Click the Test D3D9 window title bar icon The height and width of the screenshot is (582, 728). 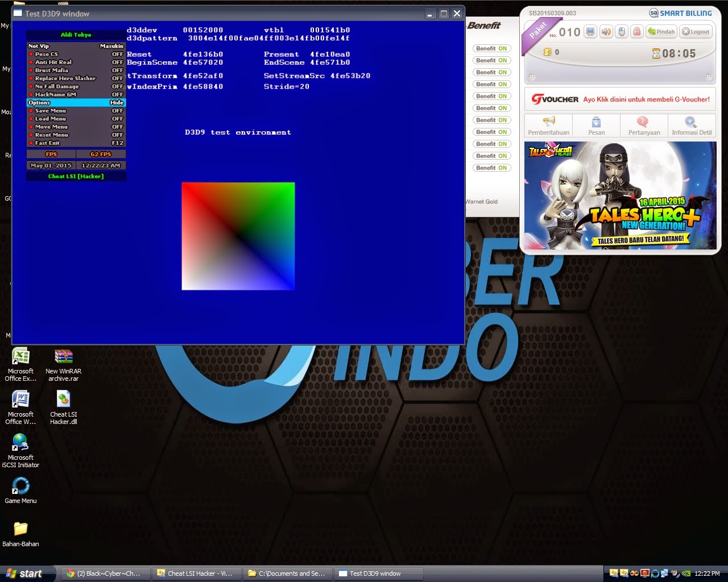(x=18, y=13)
